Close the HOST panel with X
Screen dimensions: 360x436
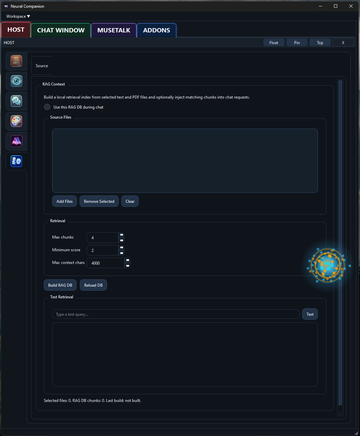coord(343,43)
